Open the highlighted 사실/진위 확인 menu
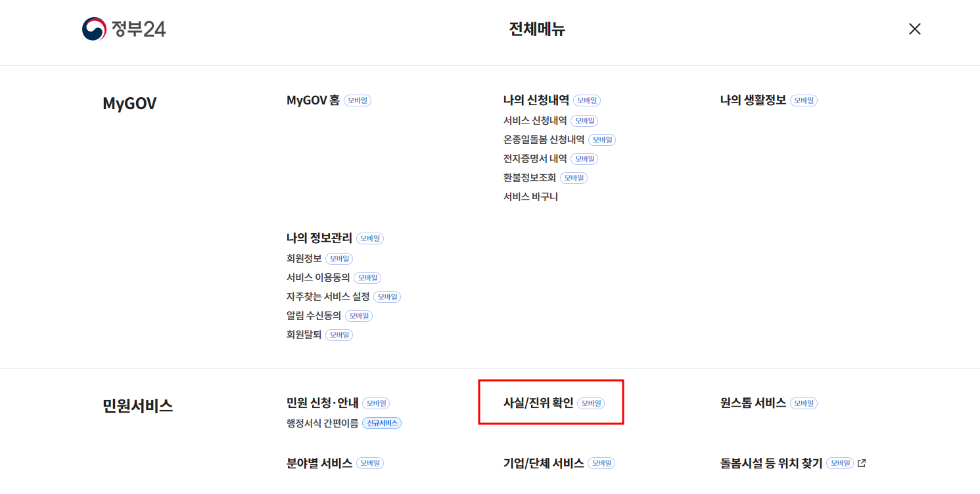Screen dimensions: 980x494 point(538,403)
